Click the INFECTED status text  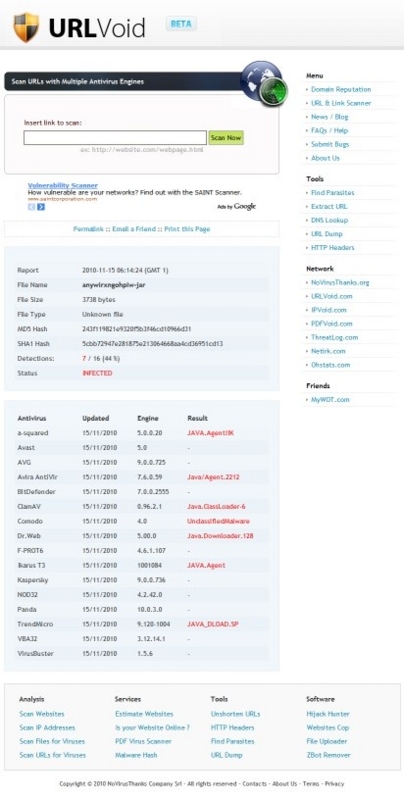[97, 373]
